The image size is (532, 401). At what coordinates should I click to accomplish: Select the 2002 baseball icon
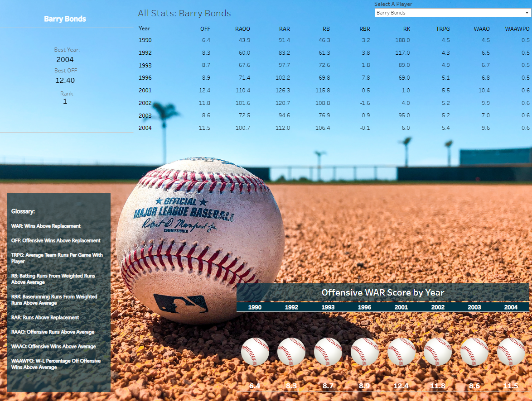coord(438,351)
